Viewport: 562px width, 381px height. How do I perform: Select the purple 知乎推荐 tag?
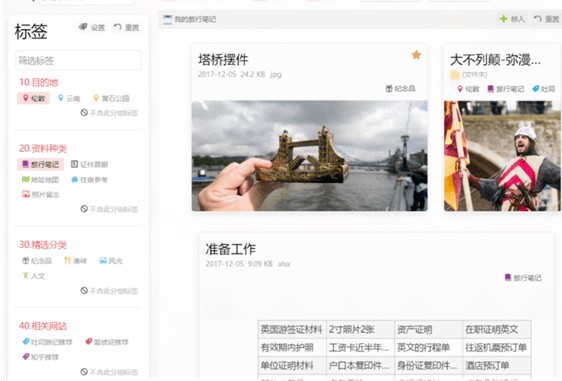[40, 357]
